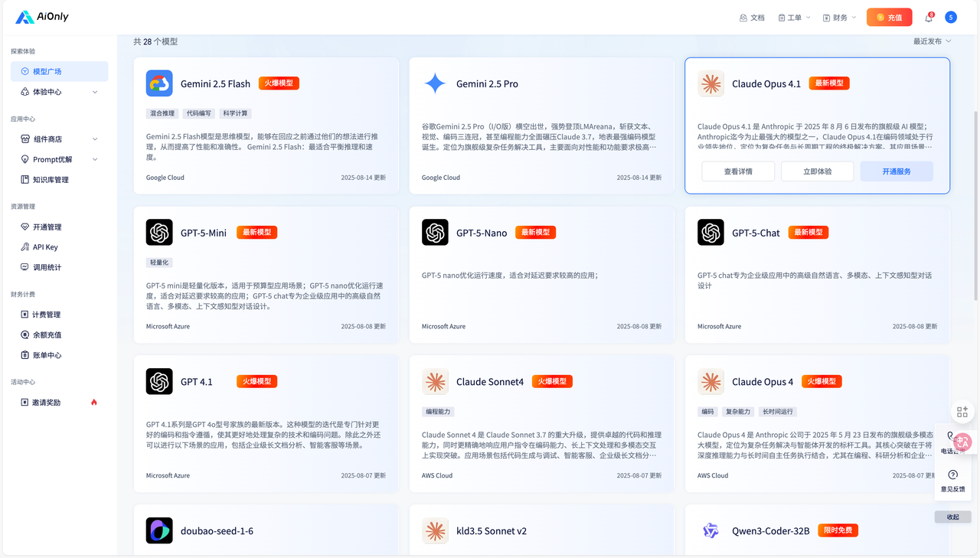Click the GPT-5-Mini OpenAI logo
Screen dimensions: 980x558
pos(159,232)
